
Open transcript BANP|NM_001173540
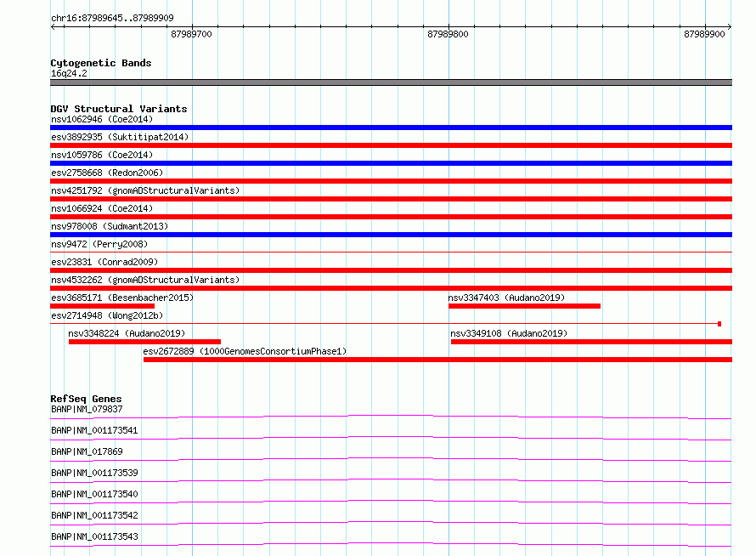click(x=94, y=494)
